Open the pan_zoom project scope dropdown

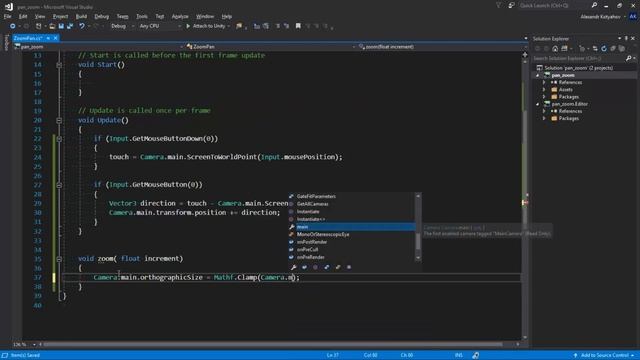point(182,47)
